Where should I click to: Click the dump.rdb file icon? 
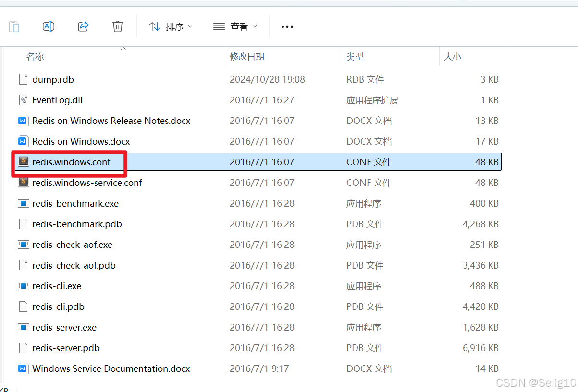coord(23,79)
